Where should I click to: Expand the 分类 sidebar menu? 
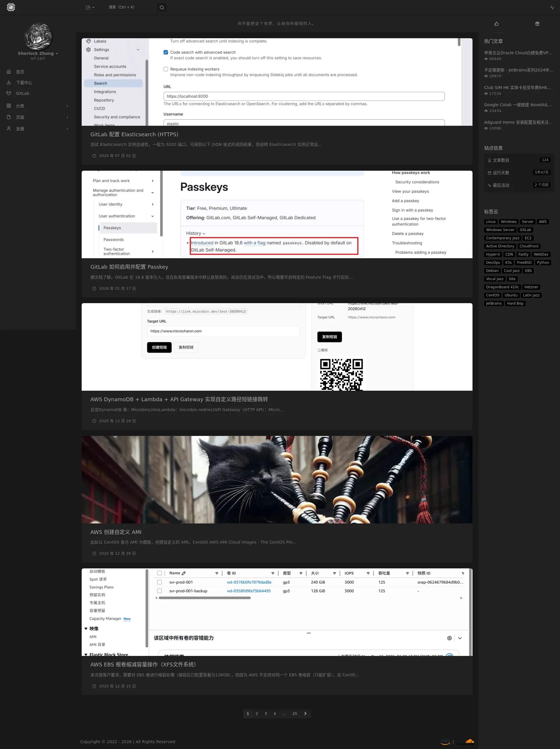38,106
